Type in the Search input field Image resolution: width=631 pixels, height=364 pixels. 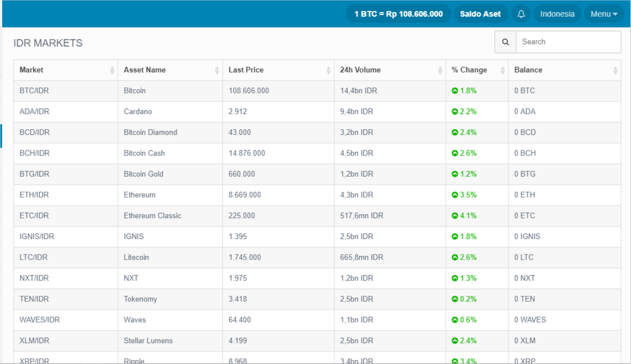[x=568, y=42]
